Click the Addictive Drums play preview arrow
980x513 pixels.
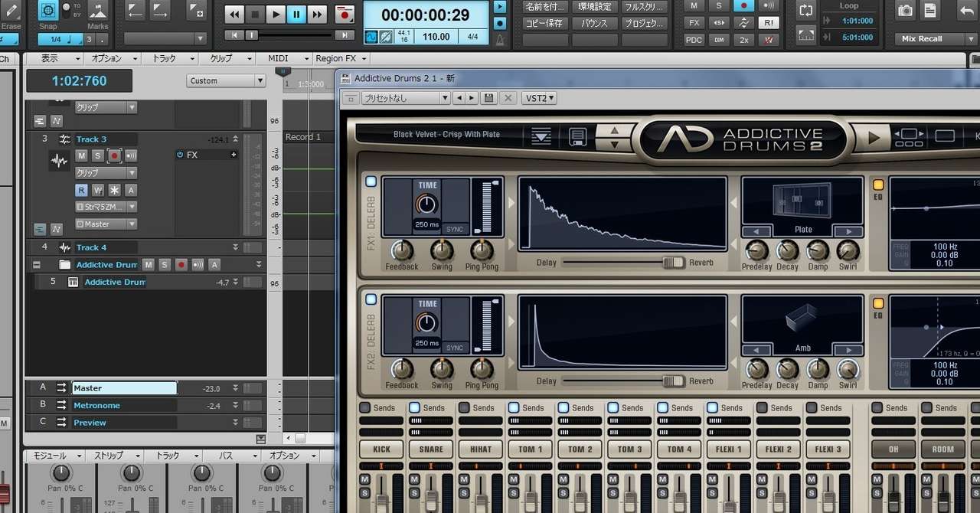point(874,138)
